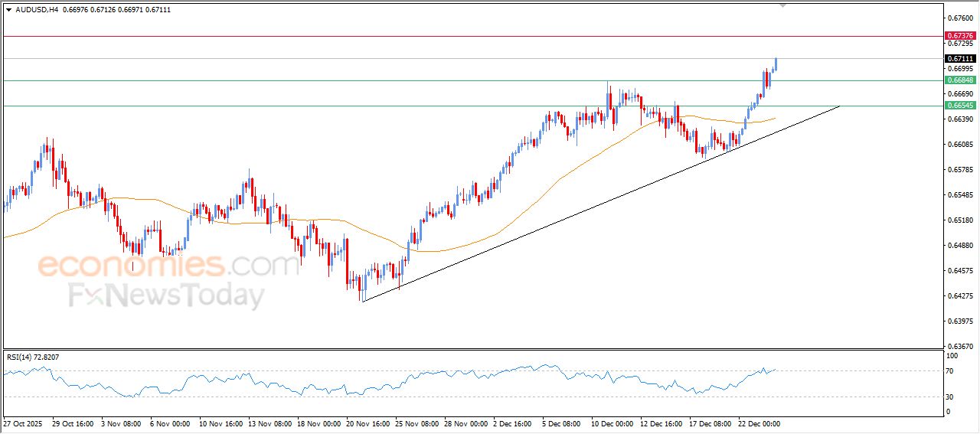Image resolution: width=980 pixels, height=434 pixels.
Task: Click the 0.67600 price scale label
Action: (x=960, y=18)
